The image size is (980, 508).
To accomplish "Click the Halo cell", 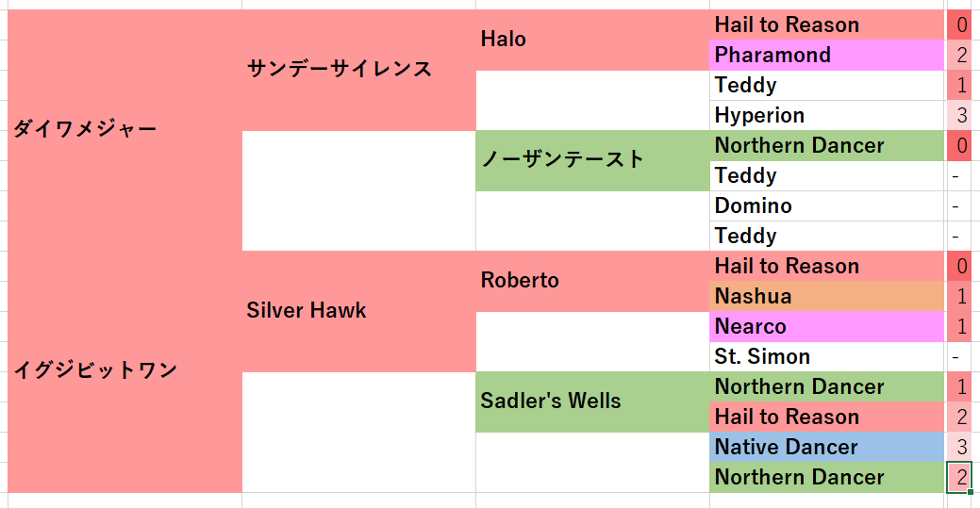I will (592, 40).
